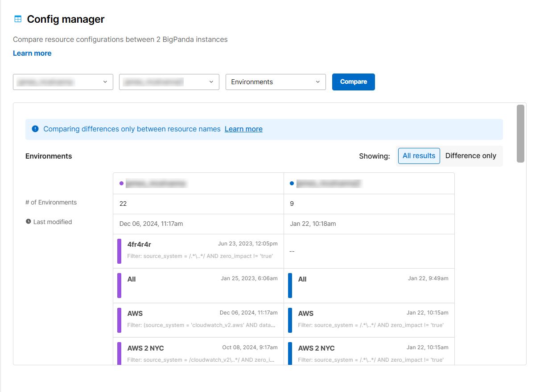Select the All results view option
552x392 pixels.
[419, 155]
